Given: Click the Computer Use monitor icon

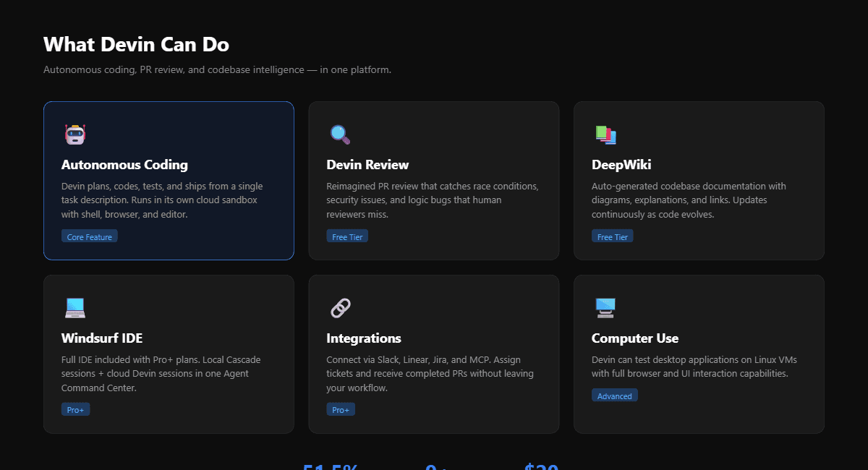Looking at the screenshot, I should coord(605,308).
